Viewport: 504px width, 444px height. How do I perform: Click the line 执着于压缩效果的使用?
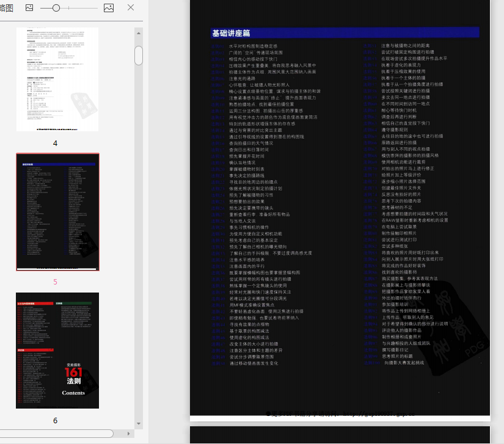click(x=403, y=71)
